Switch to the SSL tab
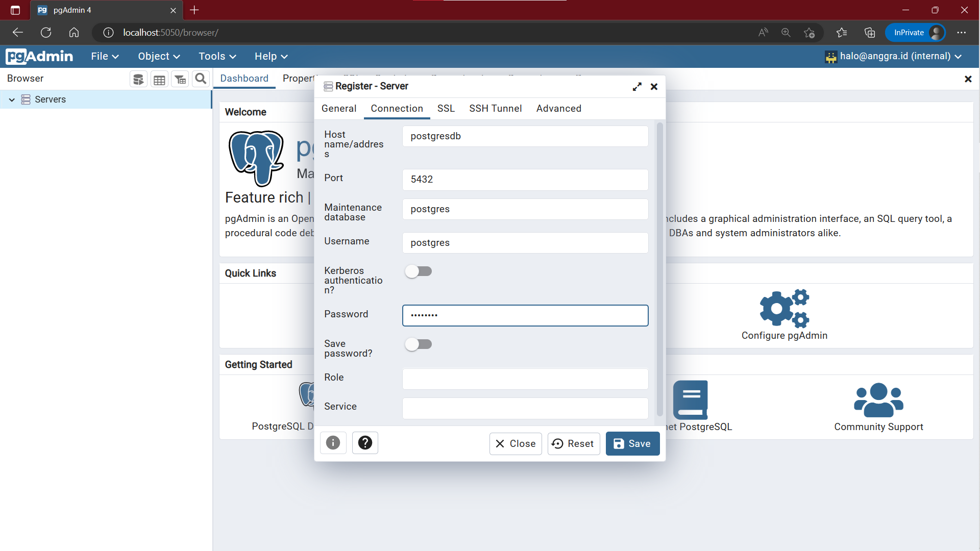This screenshot has width=980, height=551. click(x=446, y=108)
